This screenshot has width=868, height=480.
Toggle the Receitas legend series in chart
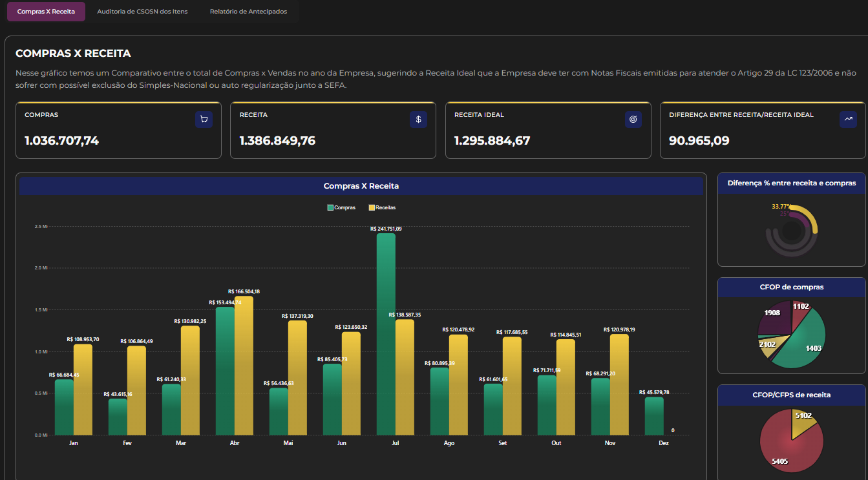[x=381, y=207]
